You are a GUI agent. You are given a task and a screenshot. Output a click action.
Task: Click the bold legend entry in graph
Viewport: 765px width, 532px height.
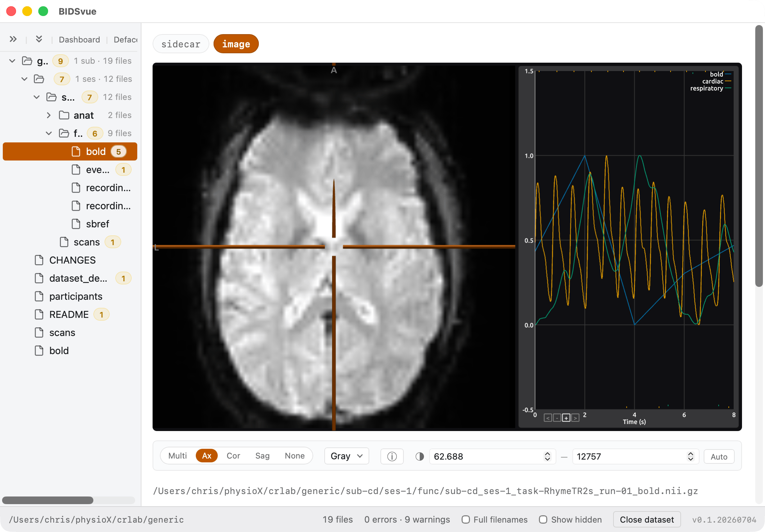click(x=720, y=74)
